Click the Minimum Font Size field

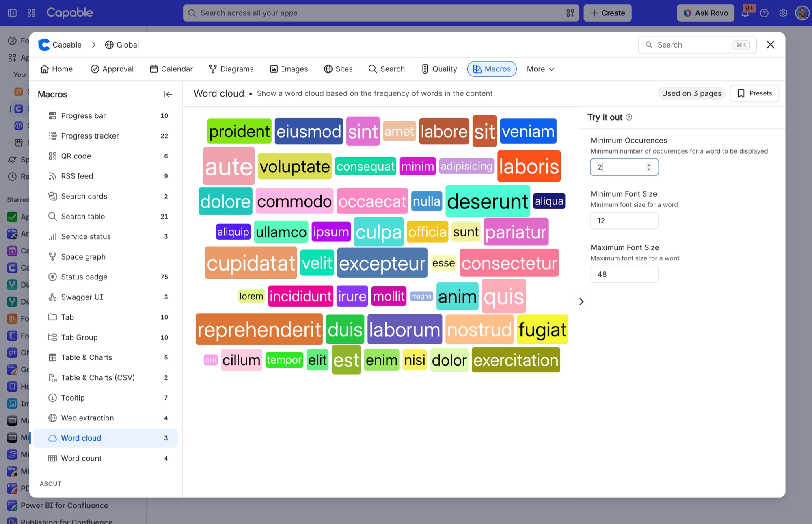tap(624, 221)
